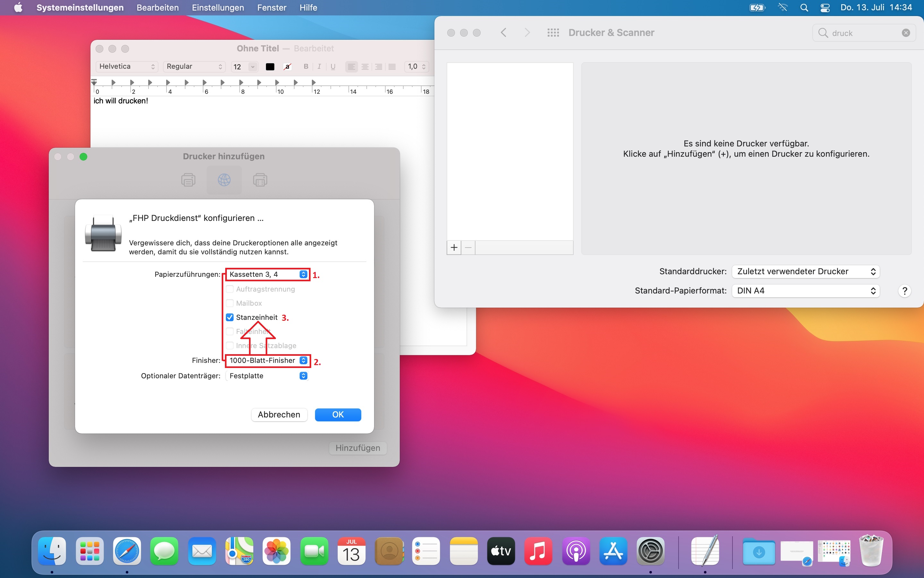The width and height of the screenshot is (924, 578).
Task: Click the plus button to add a printer
Action: coord(454,248)
